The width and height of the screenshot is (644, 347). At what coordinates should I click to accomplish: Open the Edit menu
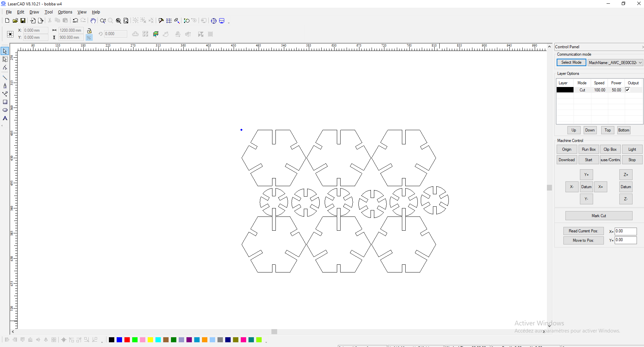(21, 12)
